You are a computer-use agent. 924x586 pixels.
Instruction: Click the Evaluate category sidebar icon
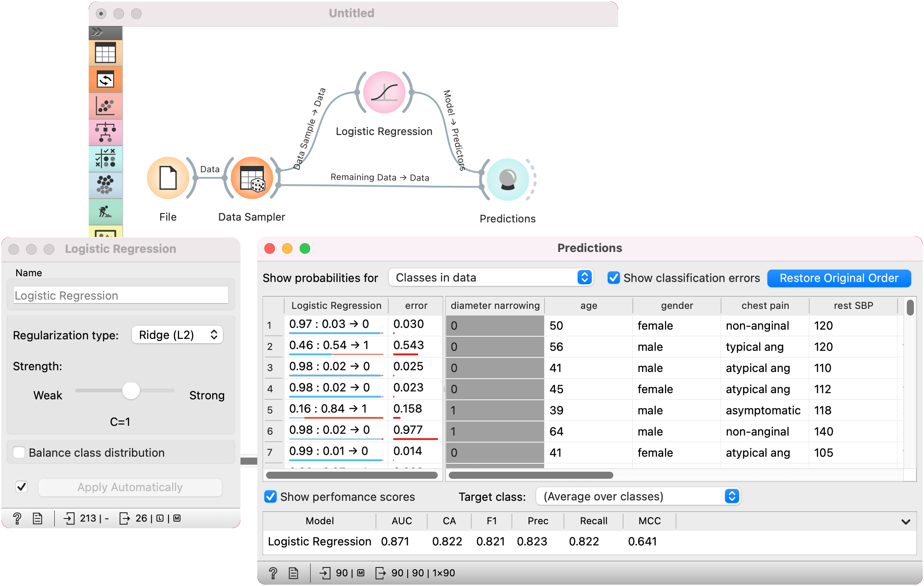pyautogui.click(x=105, y=159)
